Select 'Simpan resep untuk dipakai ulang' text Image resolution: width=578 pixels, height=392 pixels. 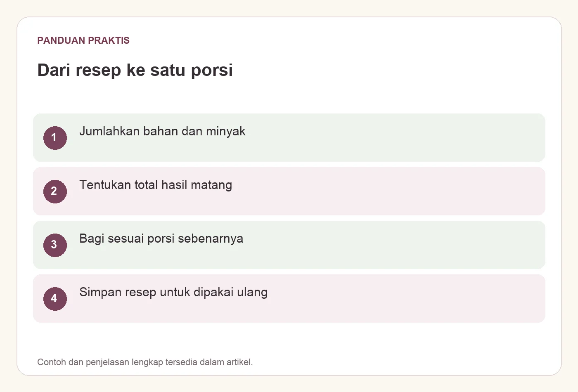(173, 292)
